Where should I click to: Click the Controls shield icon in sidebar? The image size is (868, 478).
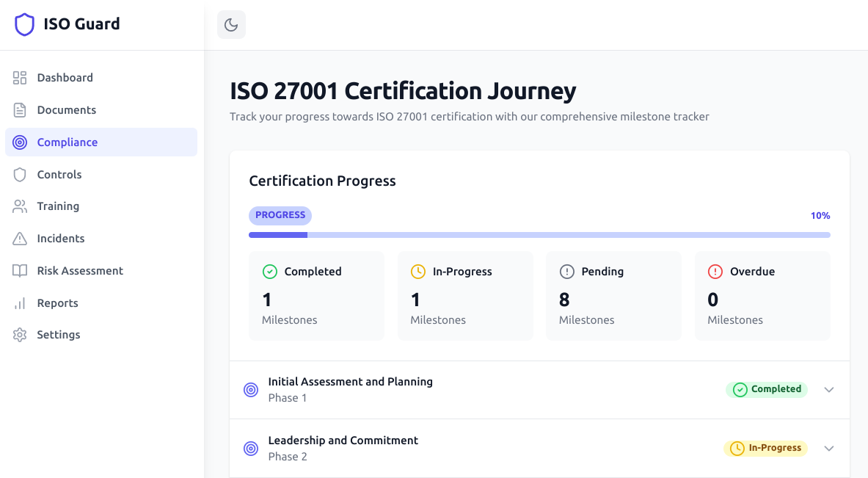coord(20,175)
